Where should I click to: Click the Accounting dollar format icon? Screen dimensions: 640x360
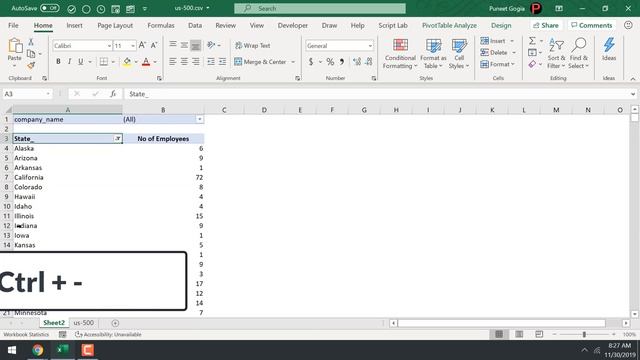[x=311, y=62]
